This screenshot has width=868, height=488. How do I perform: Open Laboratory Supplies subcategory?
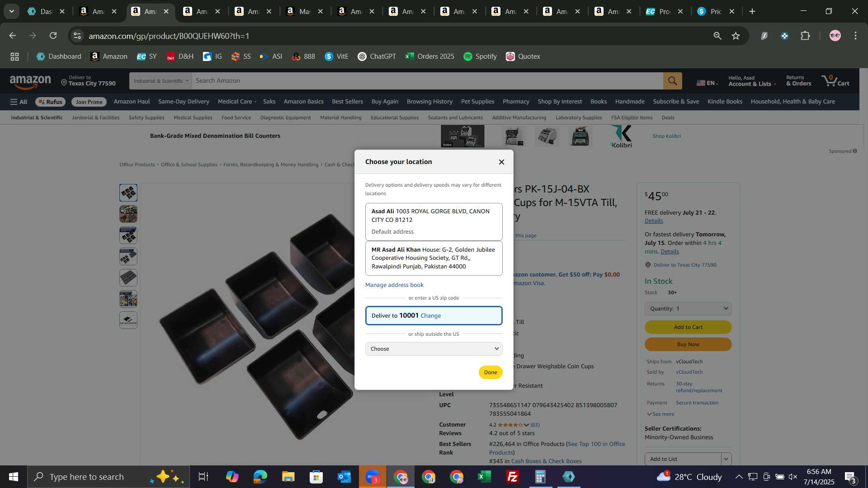[579, 117]
